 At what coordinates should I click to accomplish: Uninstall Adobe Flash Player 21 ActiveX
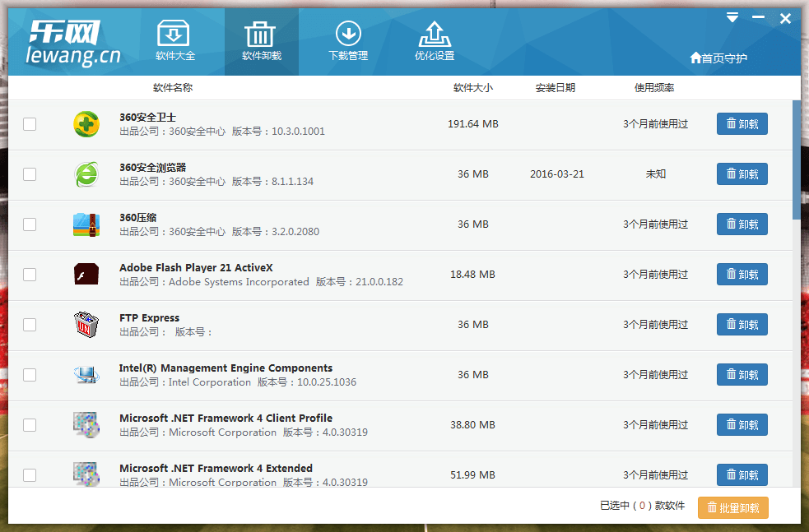pos(742,275)
